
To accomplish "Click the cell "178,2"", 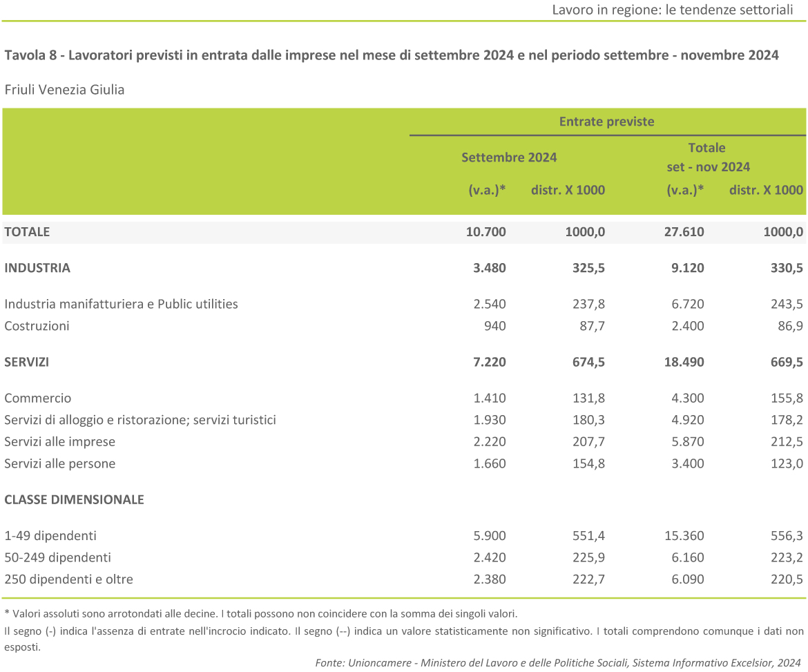I will tap(787, 420).
